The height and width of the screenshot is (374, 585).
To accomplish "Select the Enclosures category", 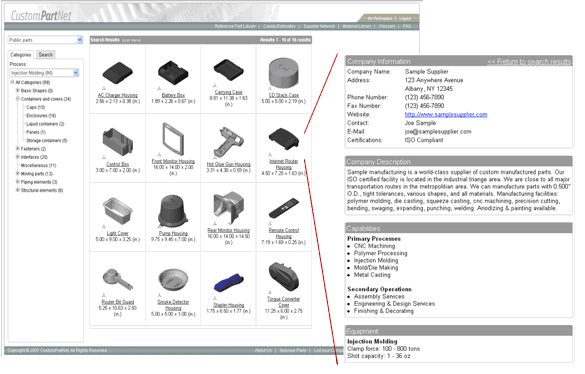I will coord(41,115).
